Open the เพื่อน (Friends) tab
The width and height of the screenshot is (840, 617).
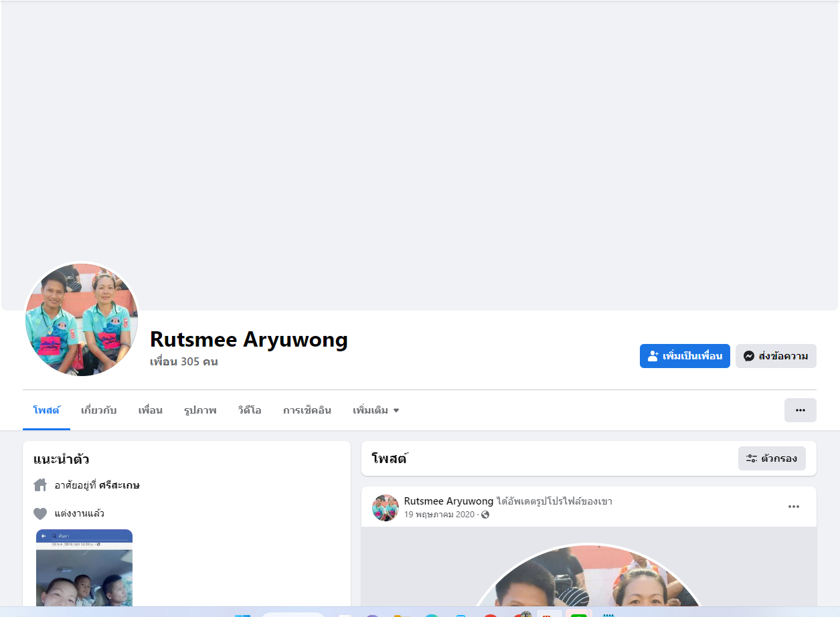(x=151, y=410)
